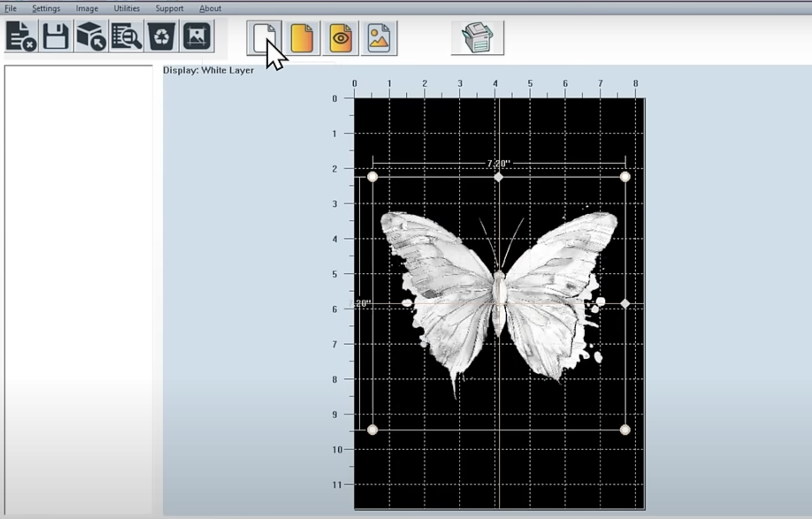
Task: Click the 7.20" height dimension label
Action: coord(360,303)
